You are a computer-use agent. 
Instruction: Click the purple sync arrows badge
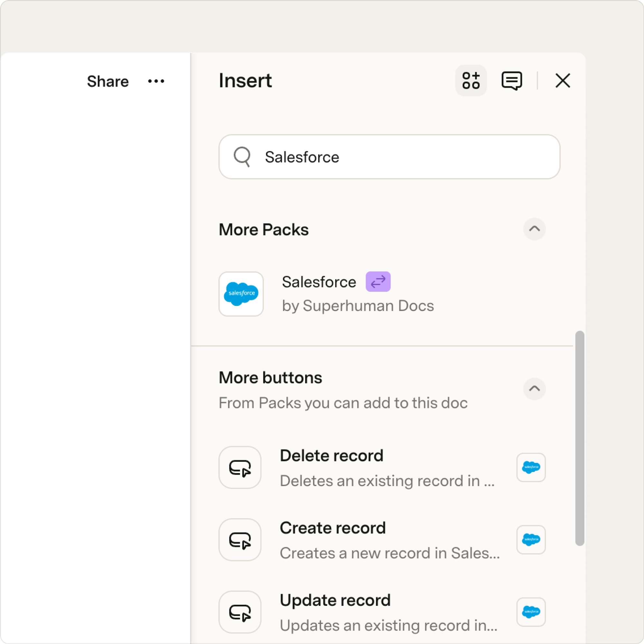point(378,282)
